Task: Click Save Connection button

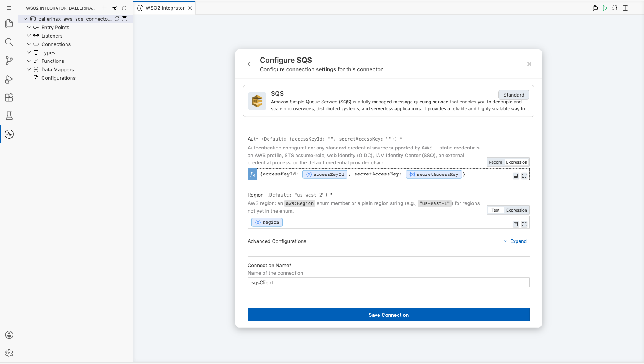Action: 389,315
